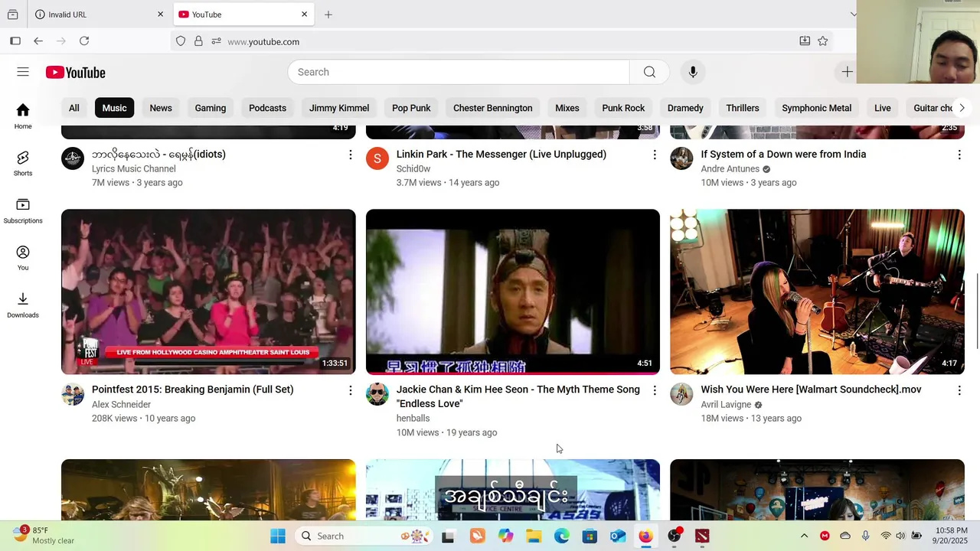Image resolution: width=980 pixels, height=551 pixels.
Task: Click the Create plus icon
Action: tap(847, 72)
